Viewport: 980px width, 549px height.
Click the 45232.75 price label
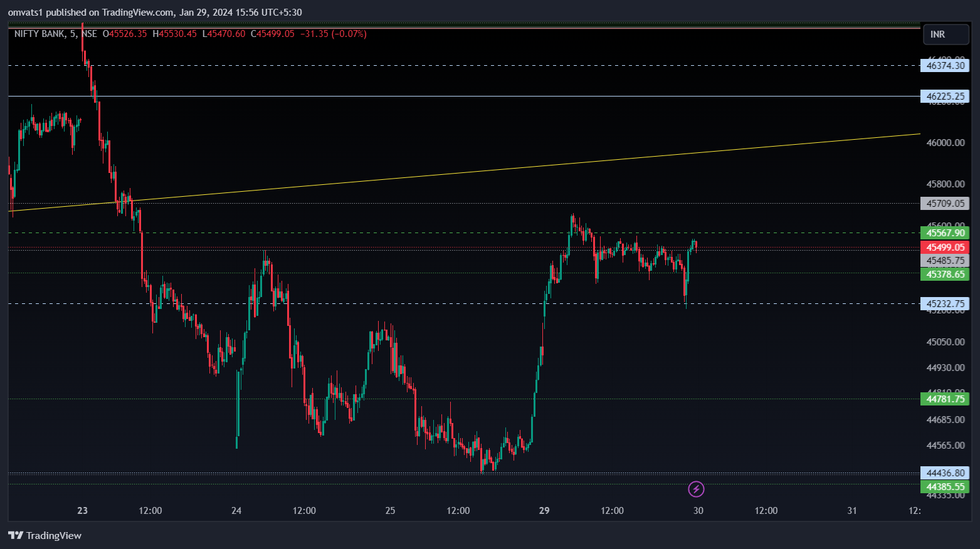tap(944, 304)
